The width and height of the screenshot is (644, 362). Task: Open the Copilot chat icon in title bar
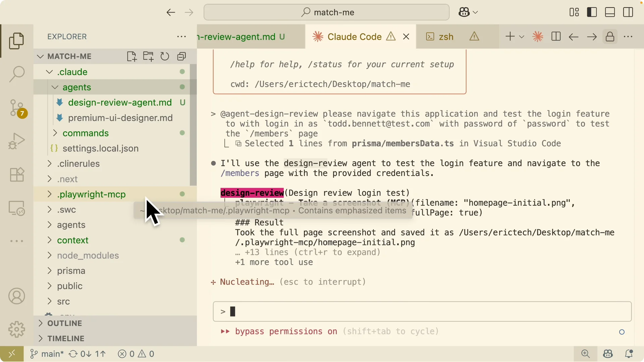[464, 12]
